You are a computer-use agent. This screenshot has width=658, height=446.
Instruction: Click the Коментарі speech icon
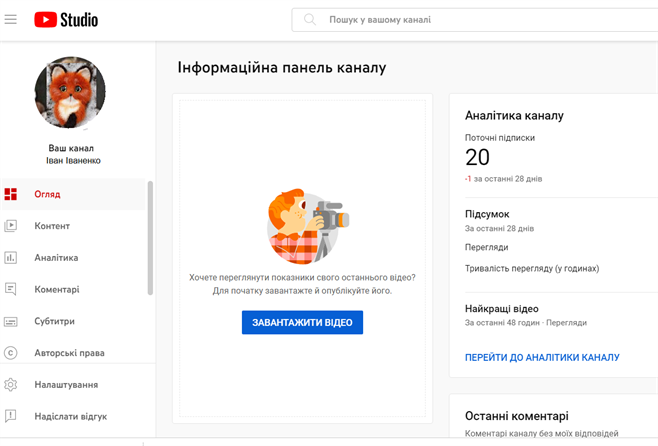[x=11, y=289]
